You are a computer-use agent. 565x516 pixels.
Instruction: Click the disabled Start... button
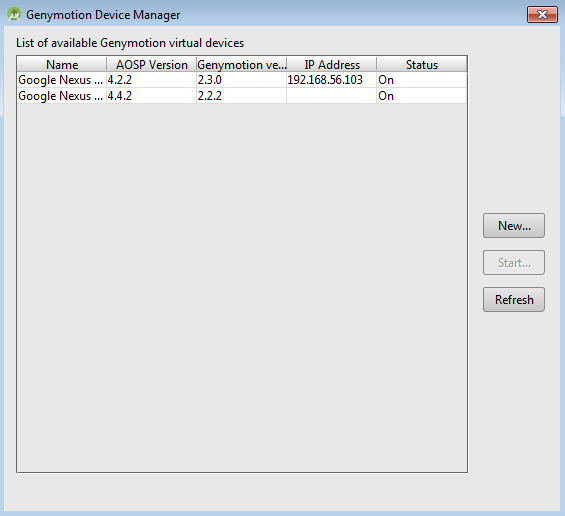(513, 263)
